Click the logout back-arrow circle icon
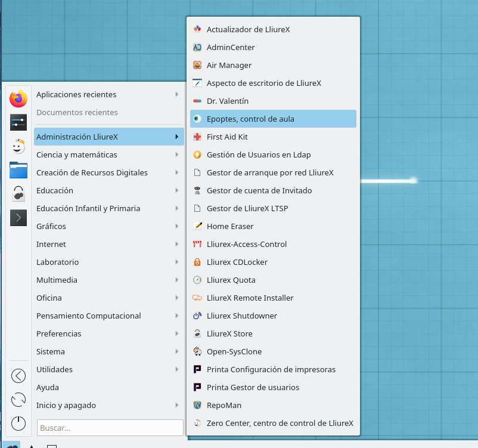 point(18,375)
